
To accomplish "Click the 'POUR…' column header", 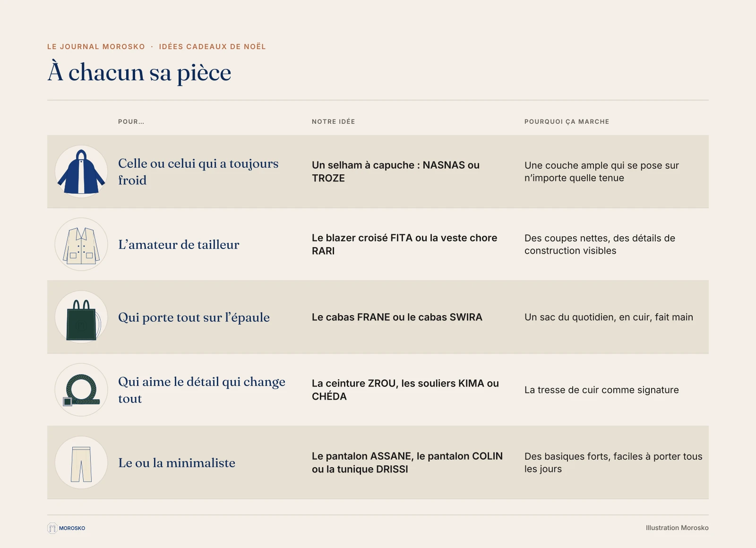I will [x=131, y=122].
